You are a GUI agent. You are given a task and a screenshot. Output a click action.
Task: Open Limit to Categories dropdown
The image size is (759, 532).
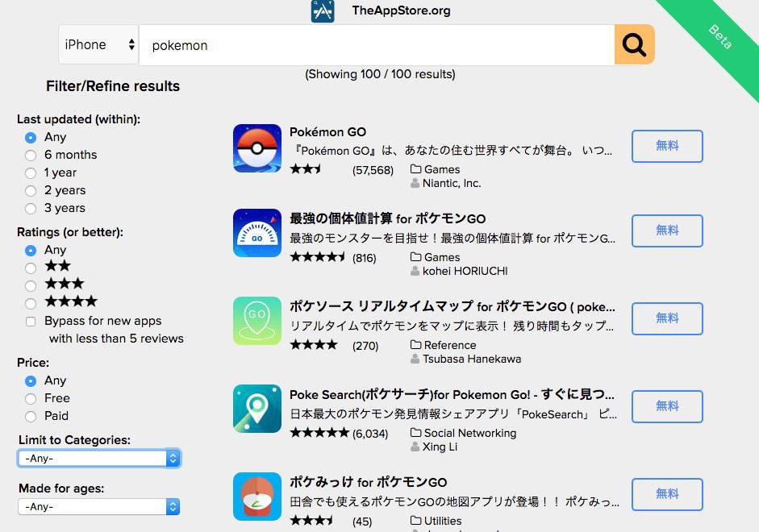pyautogui.click(x=98, y=458)
